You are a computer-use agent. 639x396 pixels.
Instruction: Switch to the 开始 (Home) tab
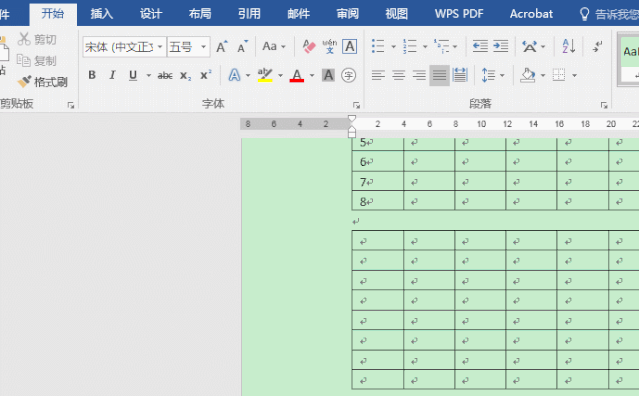pyautogui.click(x=53, y=14)
